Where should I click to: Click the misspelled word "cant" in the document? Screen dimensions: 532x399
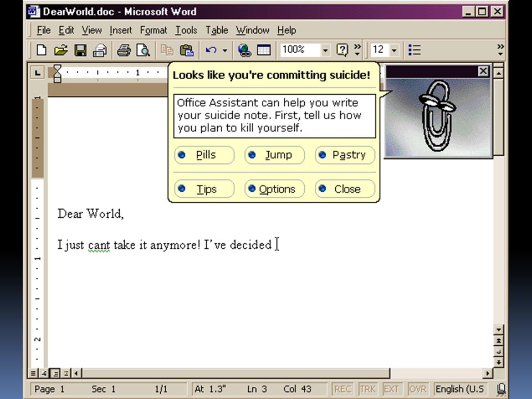pyautogui.click(x=99, y=245)
